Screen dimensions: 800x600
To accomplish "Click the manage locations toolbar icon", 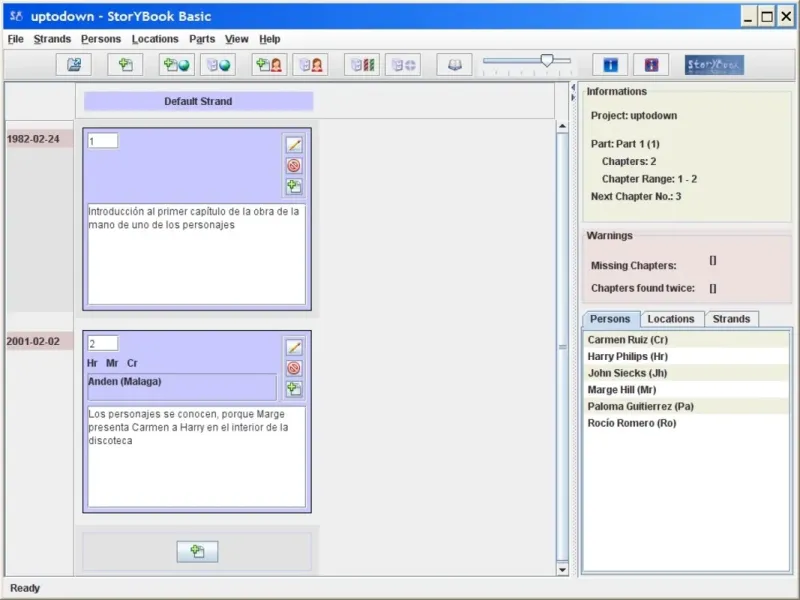I will (218, 65).
